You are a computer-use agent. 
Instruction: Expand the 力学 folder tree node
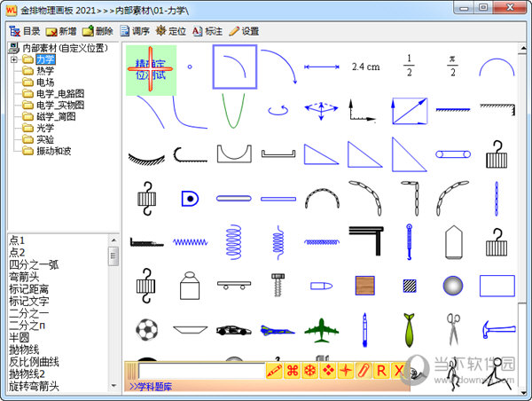coord(14,59)
